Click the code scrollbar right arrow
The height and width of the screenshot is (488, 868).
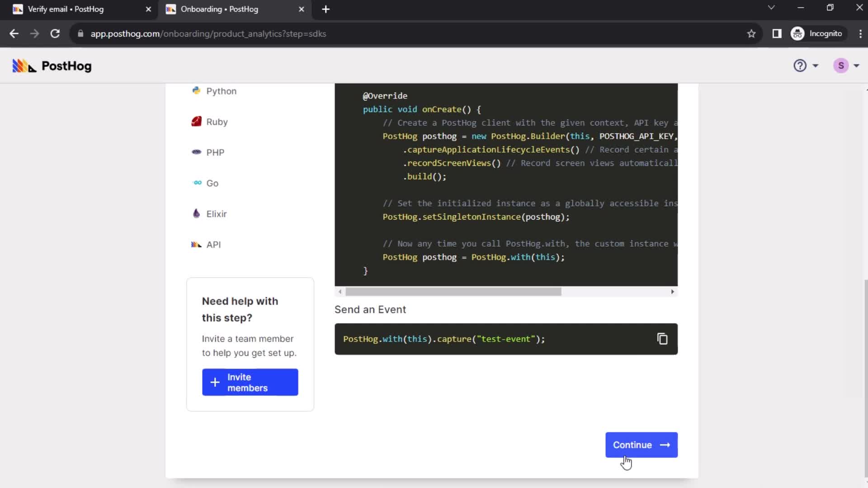coord(673,292)
